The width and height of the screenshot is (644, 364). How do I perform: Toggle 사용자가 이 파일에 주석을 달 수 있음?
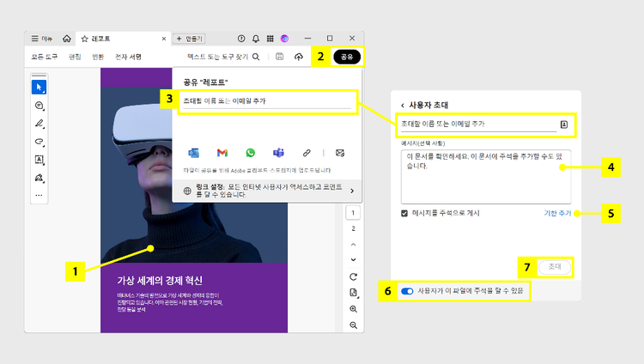click(x=407, y=291)
